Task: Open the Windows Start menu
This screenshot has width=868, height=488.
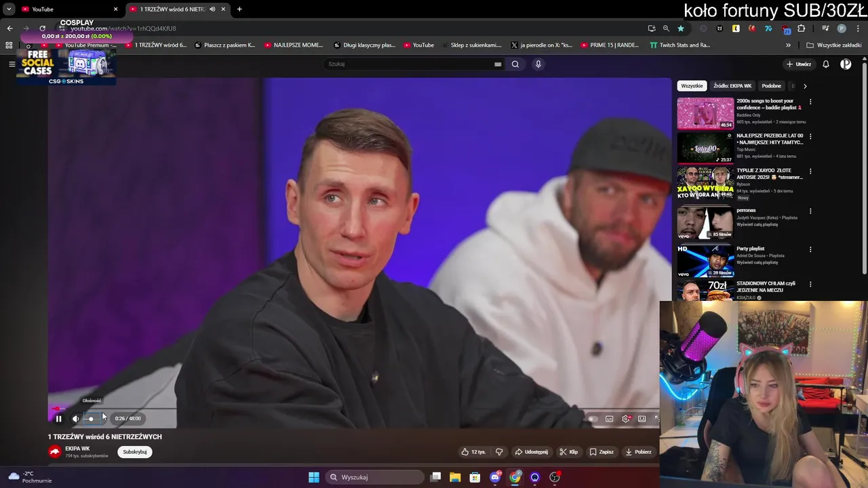Action: [314, 477]
